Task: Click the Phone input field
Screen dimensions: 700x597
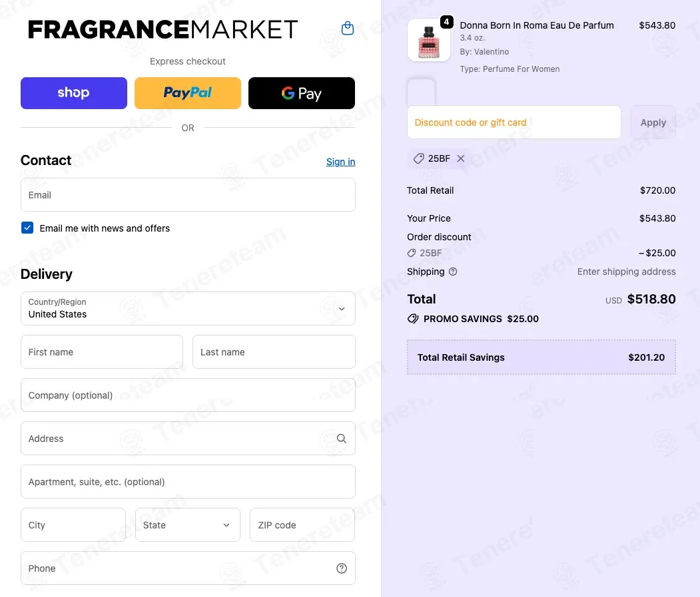Action: (x=188, y=568)
